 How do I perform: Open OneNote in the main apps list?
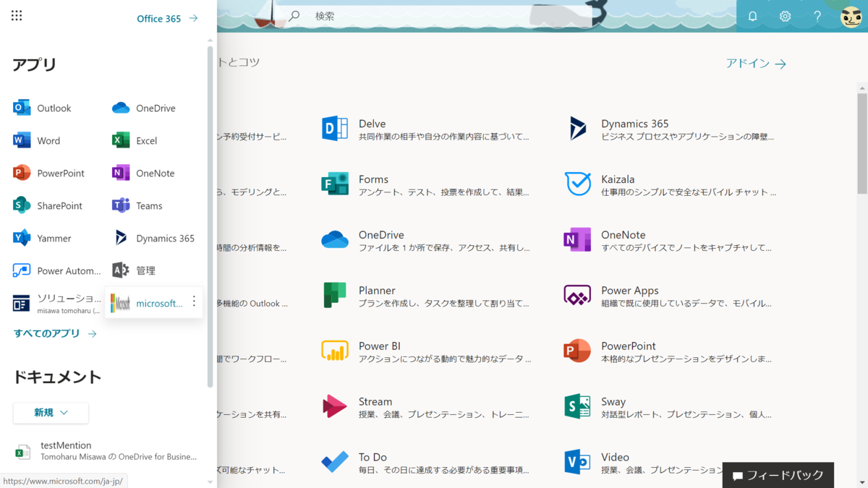(669, 241)
